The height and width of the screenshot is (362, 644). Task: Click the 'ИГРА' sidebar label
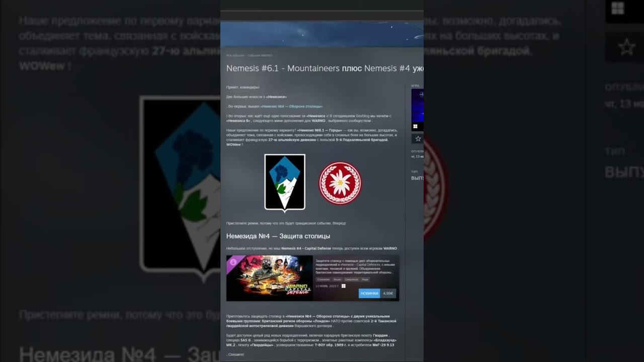click(x=415, y=86)
